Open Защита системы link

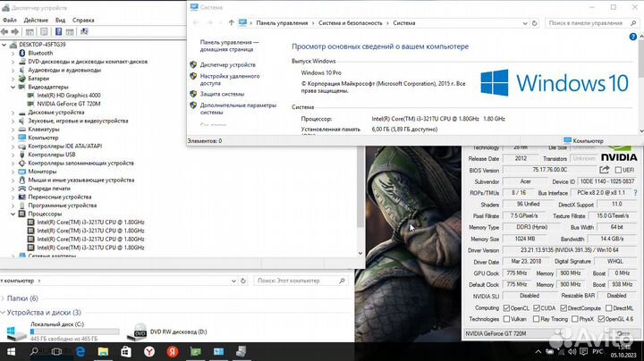click(x=222, y=94)
